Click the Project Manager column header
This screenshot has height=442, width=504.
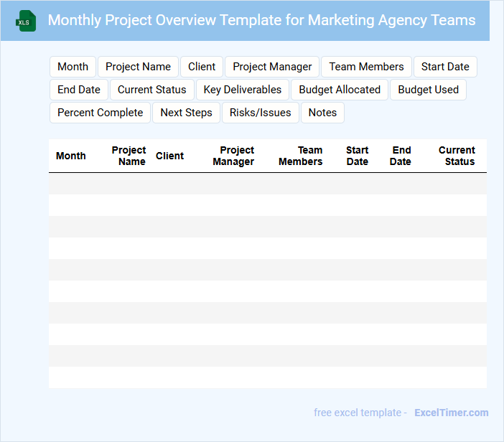click(x=234, y=156)
